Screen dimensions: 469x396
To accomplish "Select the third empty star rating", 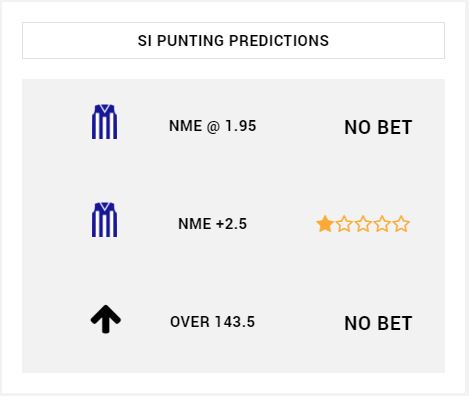I will 363,224.
